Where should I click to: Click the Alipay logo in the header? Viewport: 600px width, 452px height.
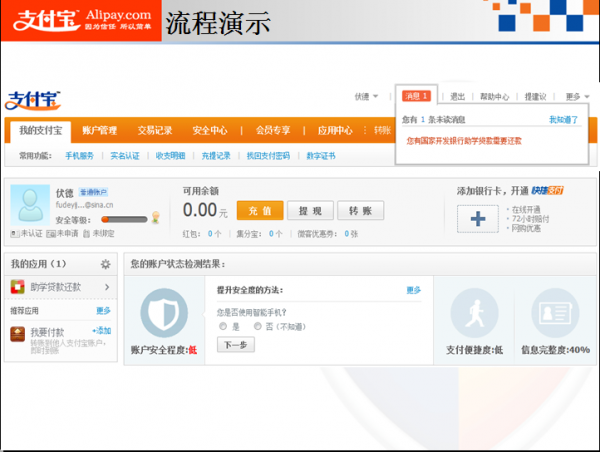(34, 99)
